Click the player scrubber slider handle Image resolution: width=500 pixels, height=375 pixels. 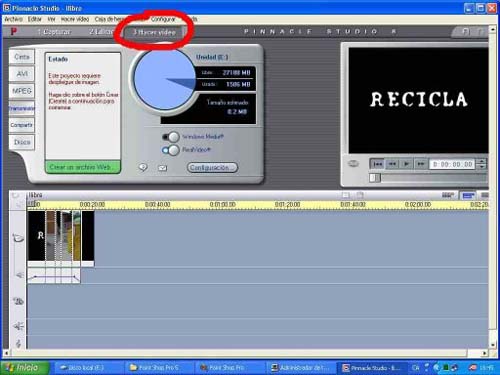coord(374,178)
